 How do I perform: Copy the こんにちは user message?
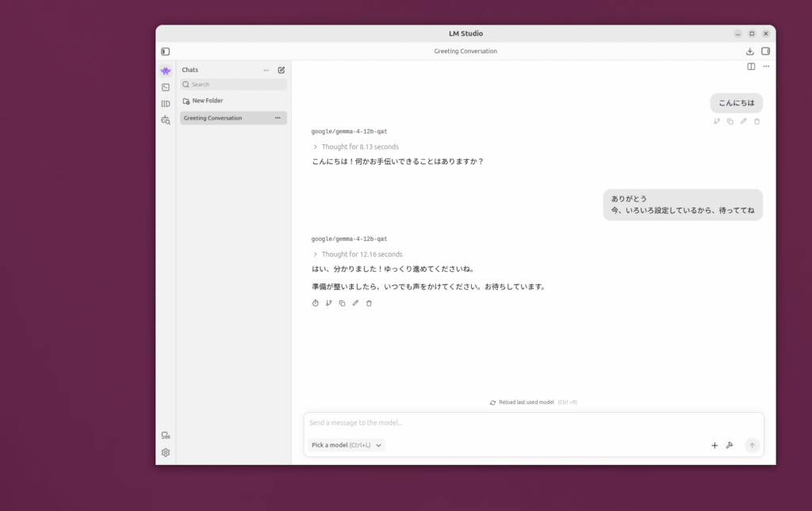point(730,121)
